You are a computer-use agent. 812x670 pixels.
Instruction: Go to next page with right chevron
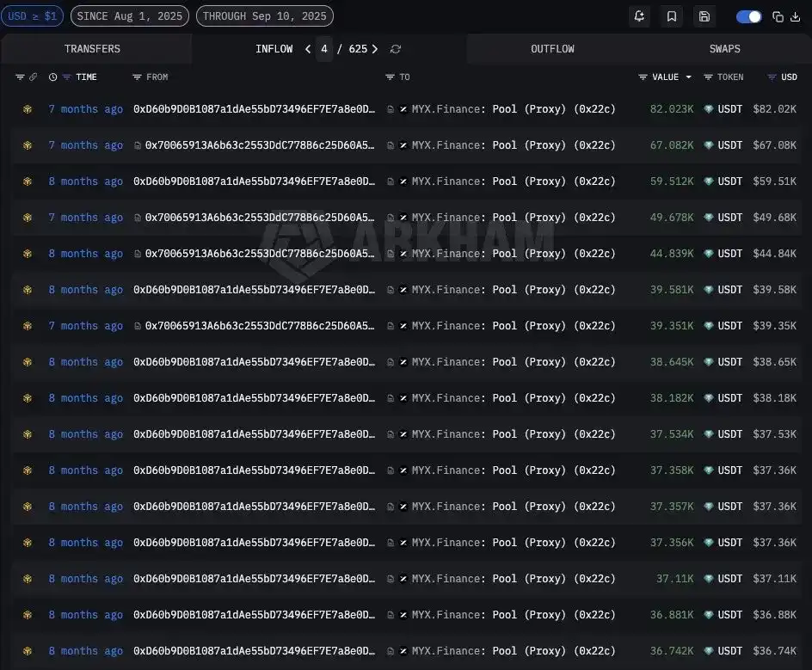coord(375,49)
